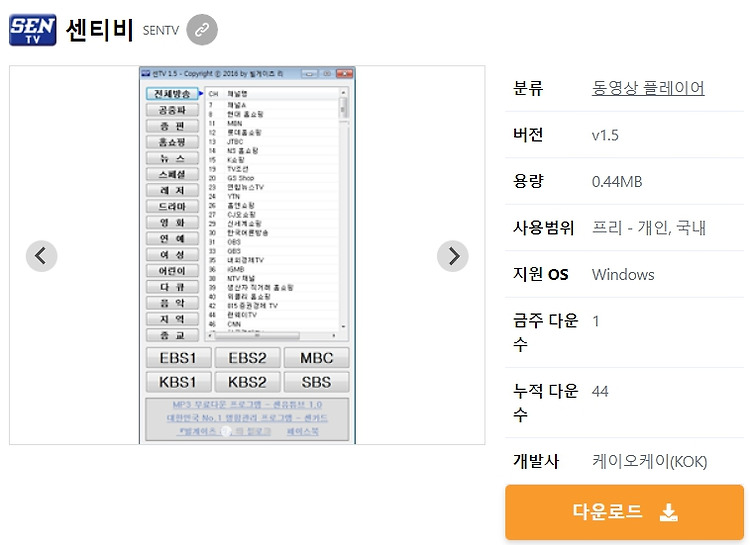Click the KBS1 channel button

pyautogui.click(x=178, y=382)
